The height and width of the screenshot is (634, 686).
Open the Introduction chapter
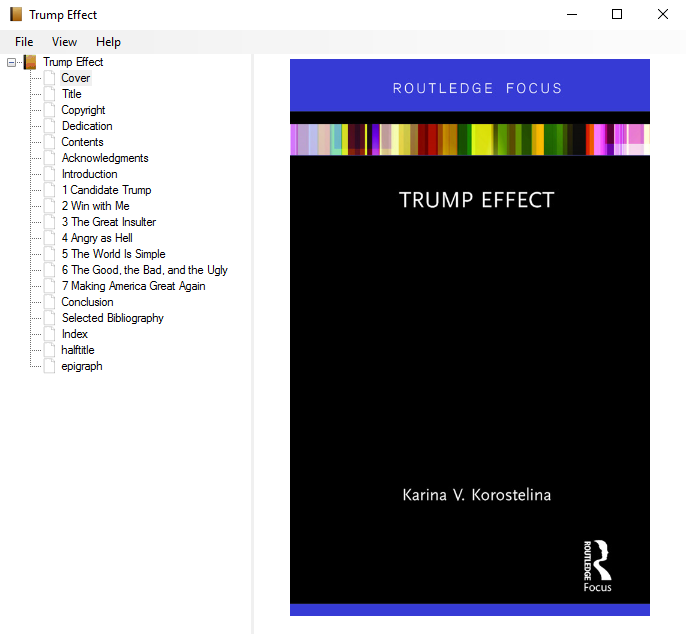pyautogui.click(x=89, y=174)
